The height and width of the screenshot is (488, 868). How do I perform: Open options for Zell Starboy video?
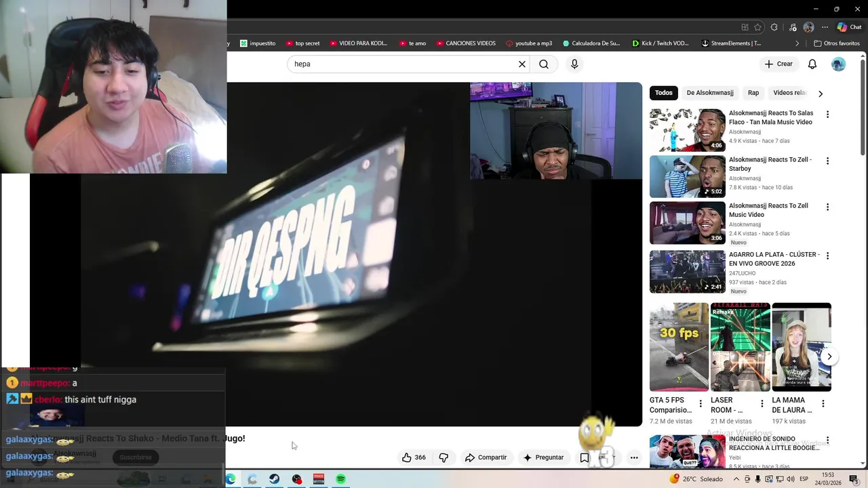point(827,161)
